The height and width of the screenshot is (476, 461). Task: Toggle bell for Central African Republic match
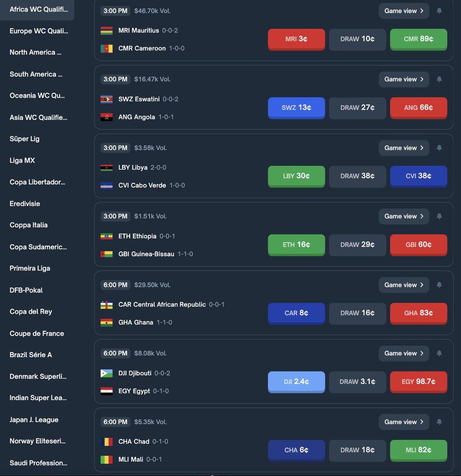click(x=439, y=285)
